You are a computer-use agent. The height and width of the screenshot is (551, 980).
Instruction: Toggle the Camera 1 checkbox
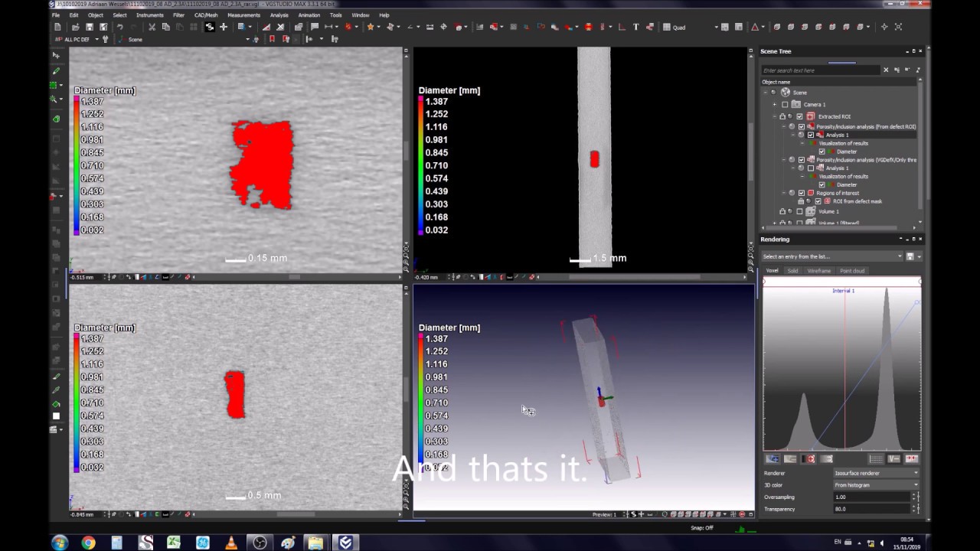coord(785,104)
